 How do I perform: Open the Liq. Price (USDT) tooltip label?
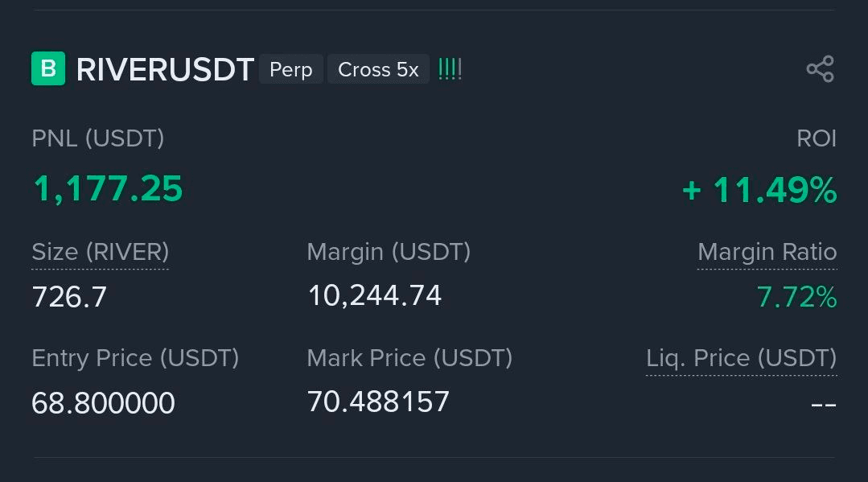(x=741, y=358)
